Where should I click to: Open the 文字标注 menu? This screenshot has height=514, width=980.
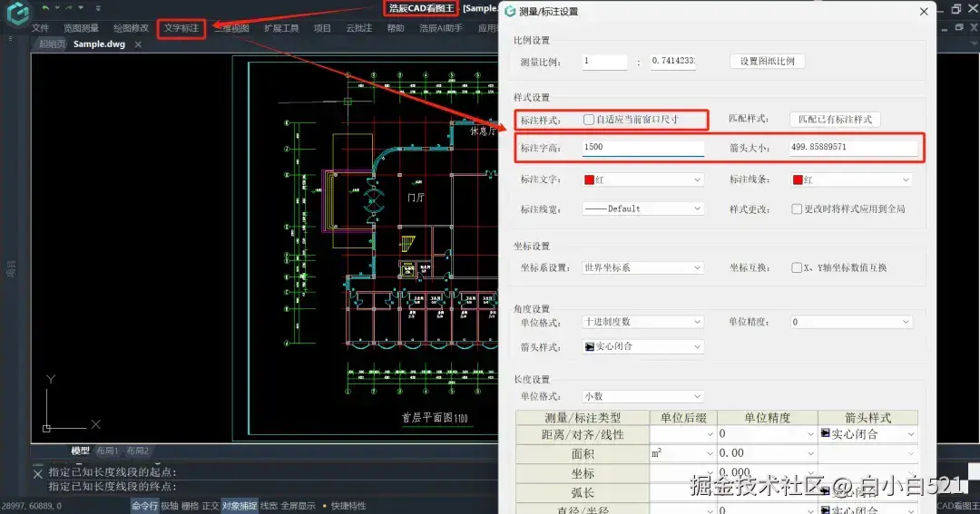point(181,28)
